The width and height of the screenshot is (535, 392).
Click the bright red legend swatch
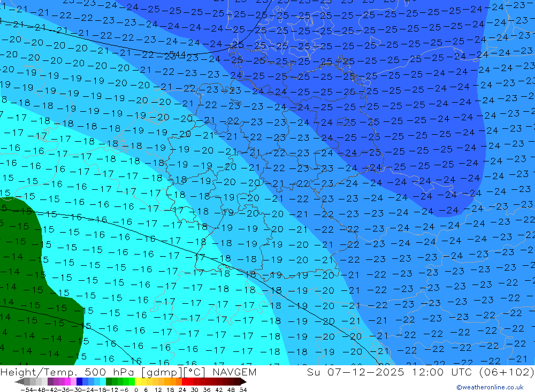pos(185,382)
